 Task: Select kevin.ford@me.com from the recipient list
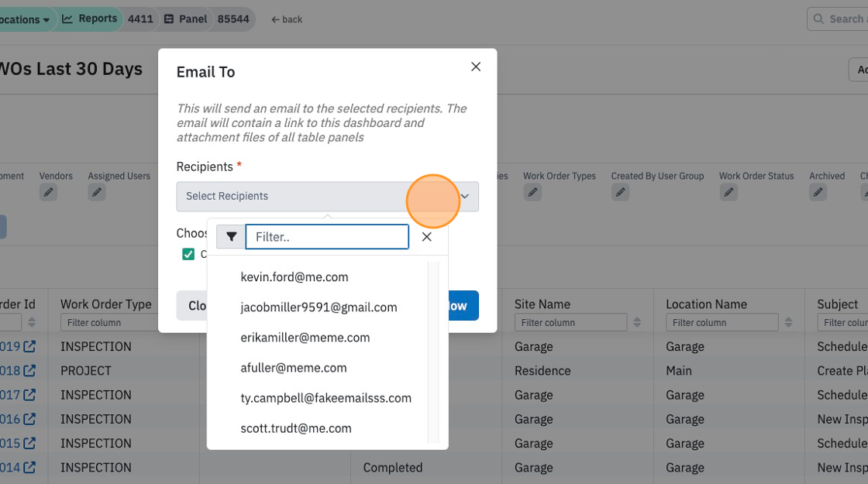tap(294, 276)
